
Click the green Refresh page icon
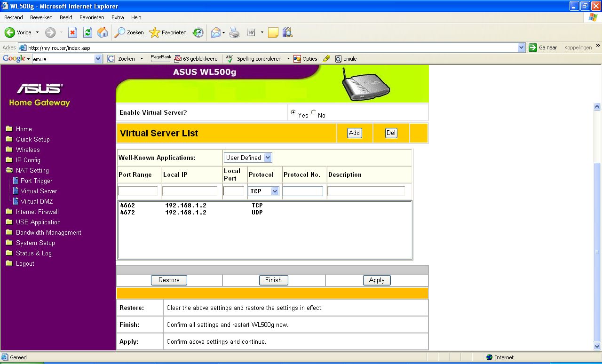tap(87, 32)
